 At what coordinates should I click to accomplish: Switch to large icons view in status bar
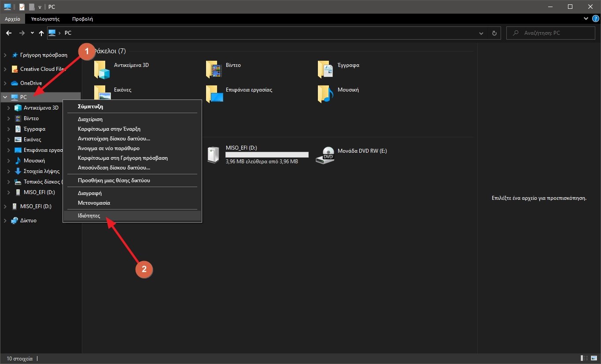[593, 359]
